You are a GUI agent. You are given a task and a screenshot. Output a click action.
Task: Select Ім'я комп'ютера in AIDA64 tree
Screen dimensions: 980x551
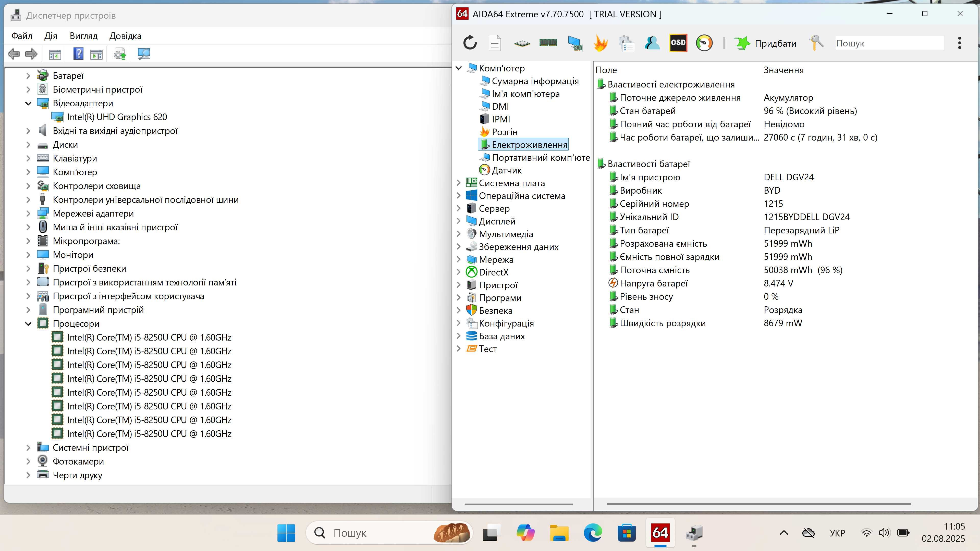click(526, 94)
